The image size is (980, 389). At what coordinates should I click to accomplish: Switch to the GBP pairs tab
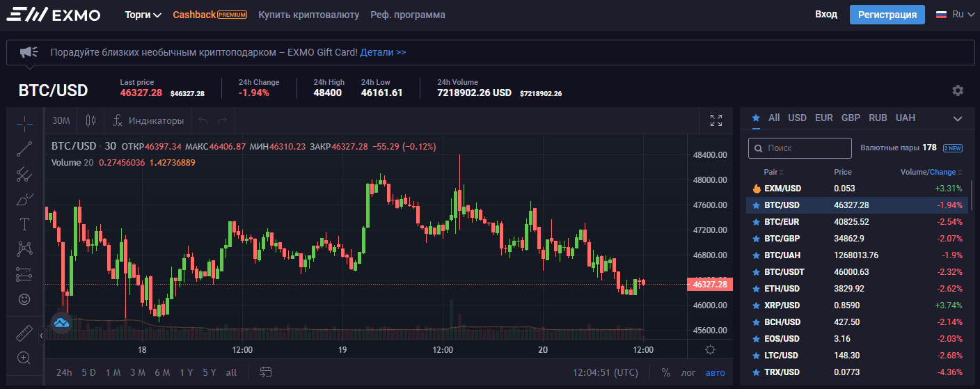click(x=851, y=118)
